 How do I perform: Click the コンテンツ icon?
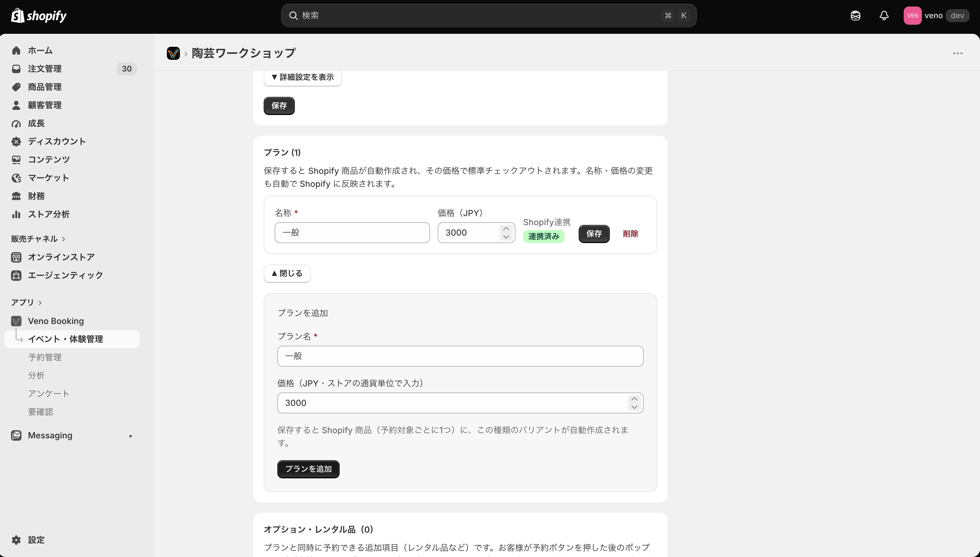point(16,160)
